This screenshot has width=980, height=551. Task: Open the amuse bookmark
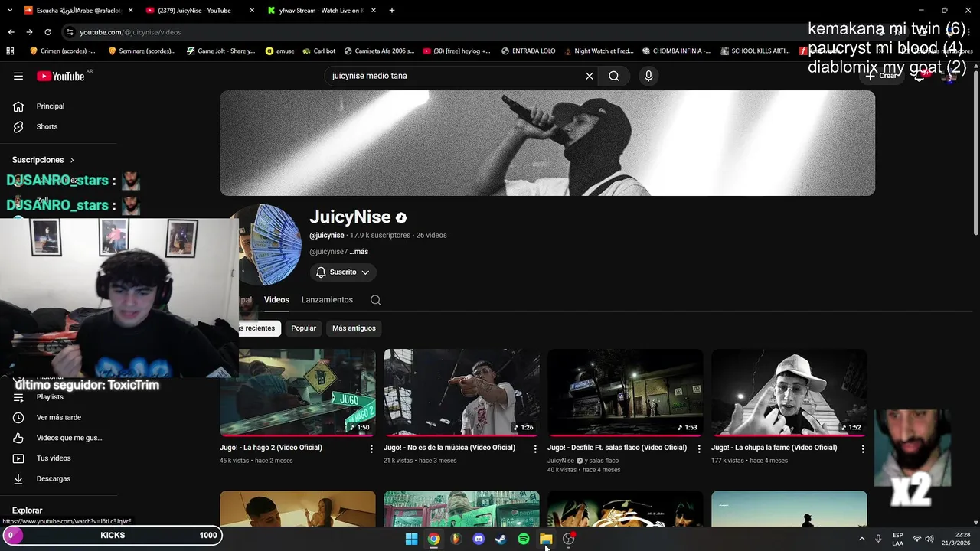(x=279, y=51)
